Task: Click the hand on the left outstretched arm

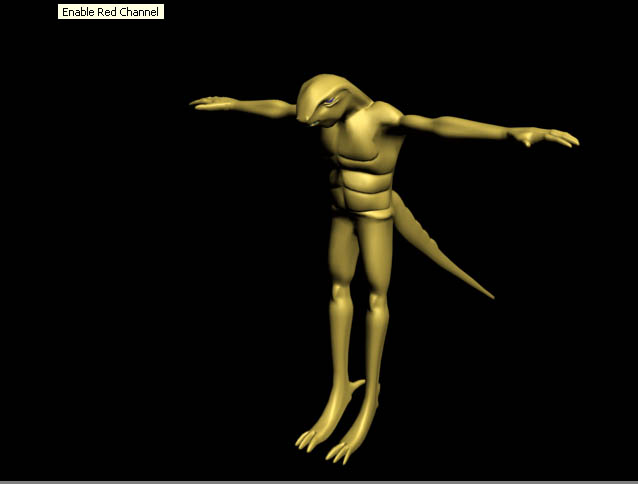Action: [x=210, y=102]
